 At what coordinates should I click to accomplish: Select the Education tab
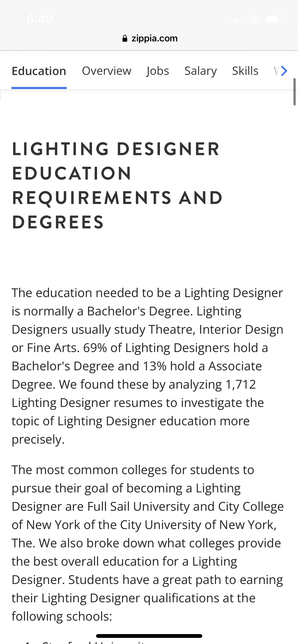[x=39, y=71]
